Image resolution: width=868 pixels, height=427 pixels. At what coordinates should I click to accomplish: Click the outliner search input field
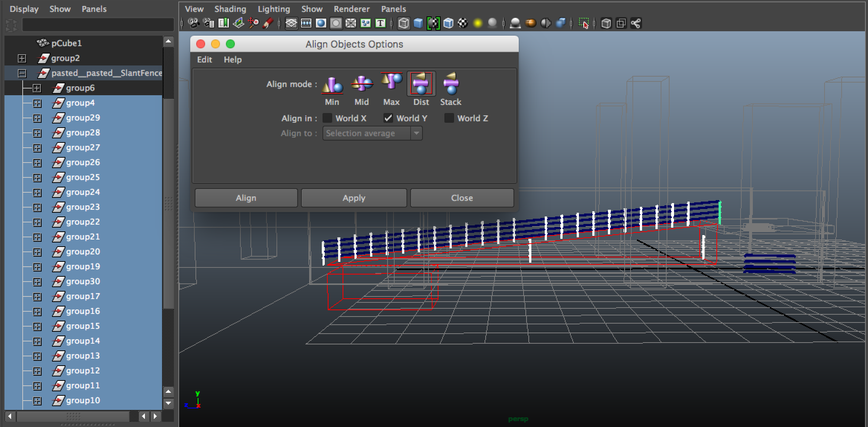(x=98, y=25)
